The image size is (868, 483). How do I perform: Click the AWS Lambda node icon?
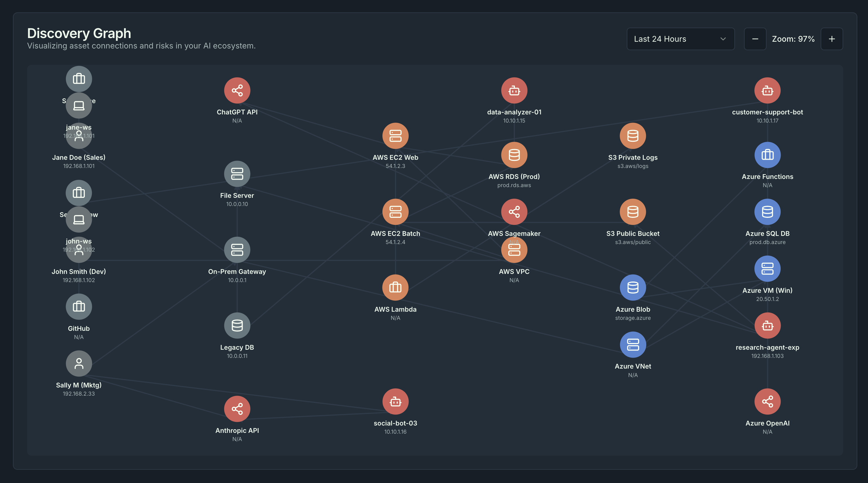coord(395,288)
